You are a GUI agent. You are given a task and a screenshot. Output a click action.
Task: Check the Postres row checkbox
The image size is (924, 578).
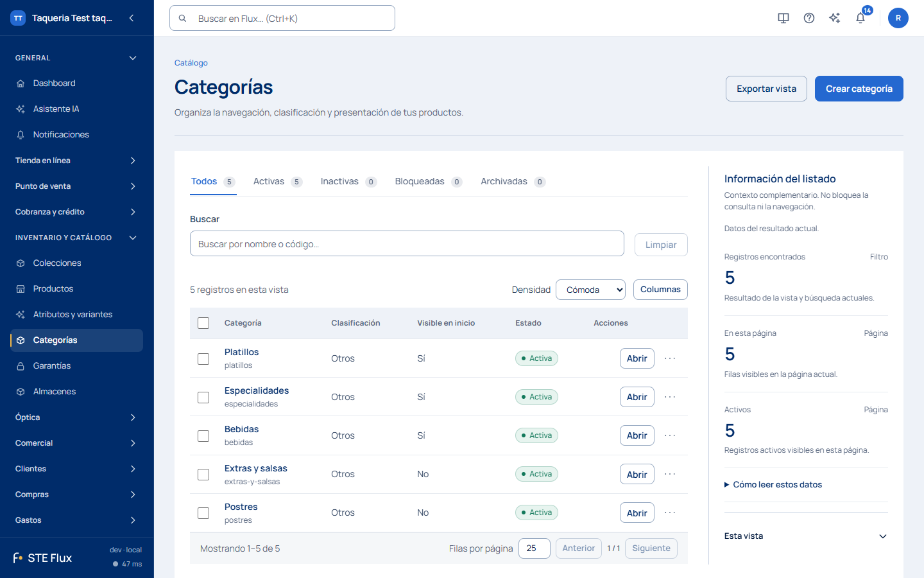pos(203,513)
